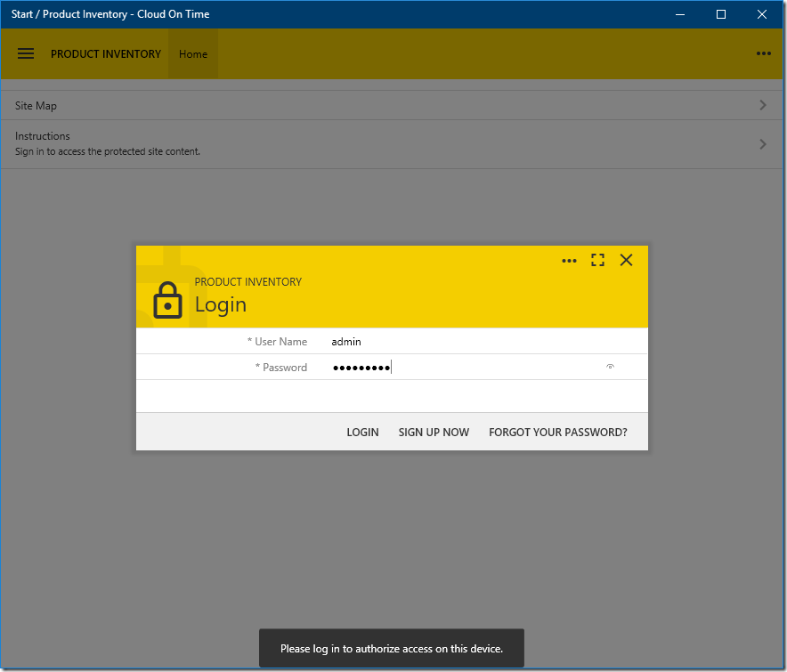Viewport: 787px width, 672px height.
Task: Expand the Instructions row chevron
Action: coord(763,144)
